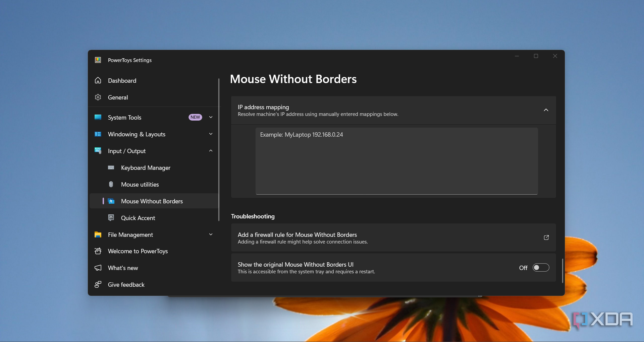Viewport: 644px width, 342px height.
Task: Click the Keyboard Manager icon
Action: point(111,167)
